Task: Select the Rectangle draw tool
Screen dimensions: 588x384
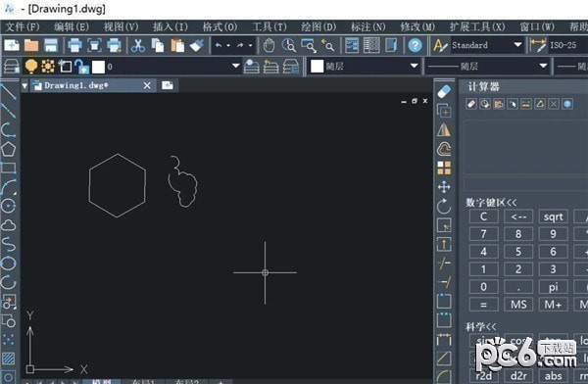Action: (x=8, y=168)
